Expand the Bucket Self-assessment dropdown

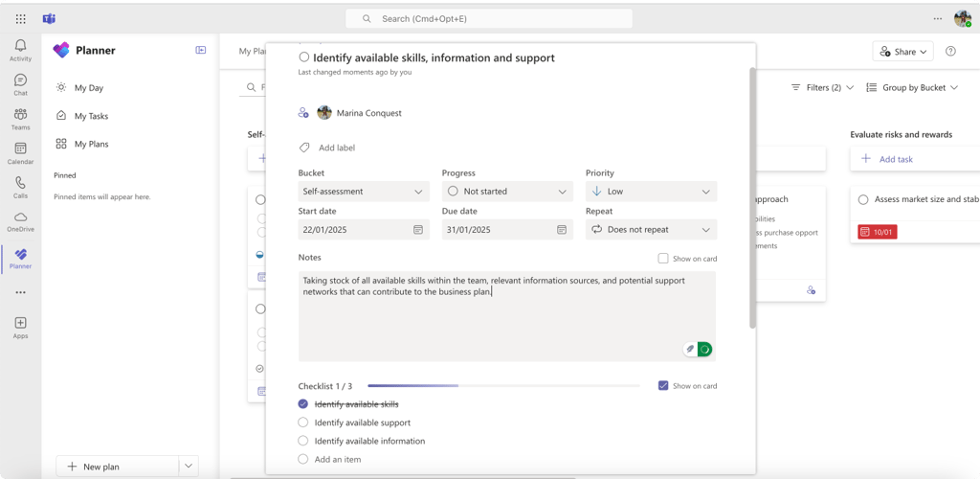pos(364,192)
